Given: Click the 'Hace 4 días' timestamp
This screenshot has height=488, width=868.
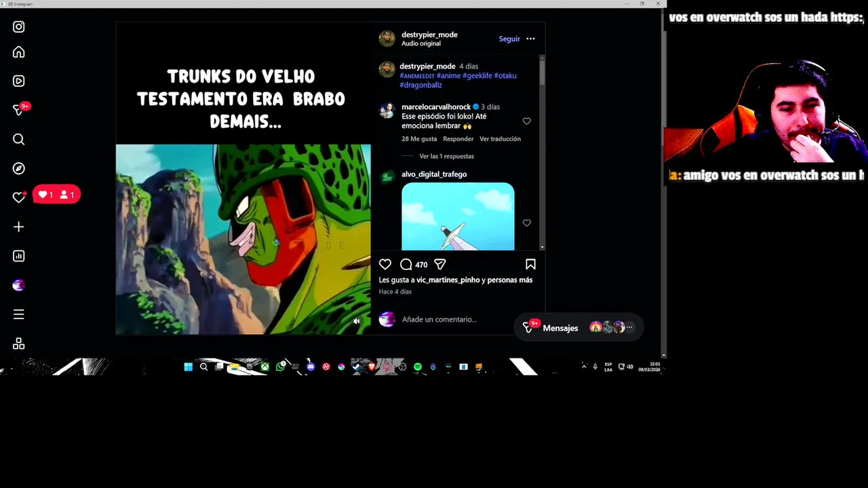Looking at the screenshot, I should pyautogui.click(x=395, y=292).
